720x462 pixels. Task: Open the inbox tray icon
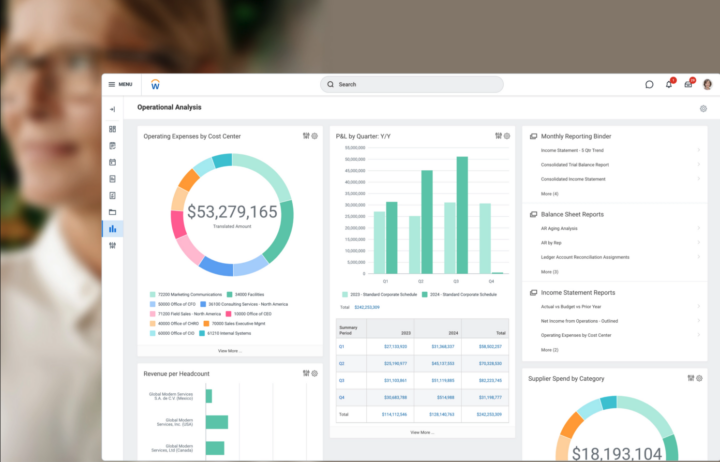click(688, 84)
